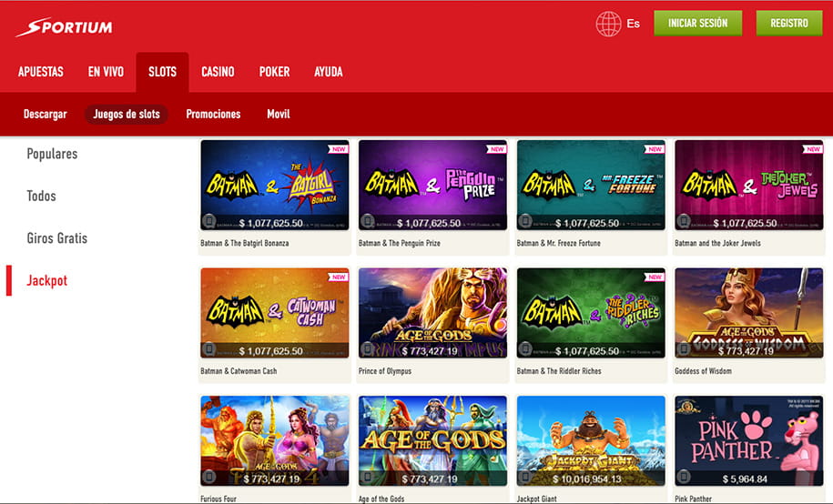This screenshot has width=833, height=504.
Task: Click the Batman & The Penguin Prize title
Action: click(400, 243)
